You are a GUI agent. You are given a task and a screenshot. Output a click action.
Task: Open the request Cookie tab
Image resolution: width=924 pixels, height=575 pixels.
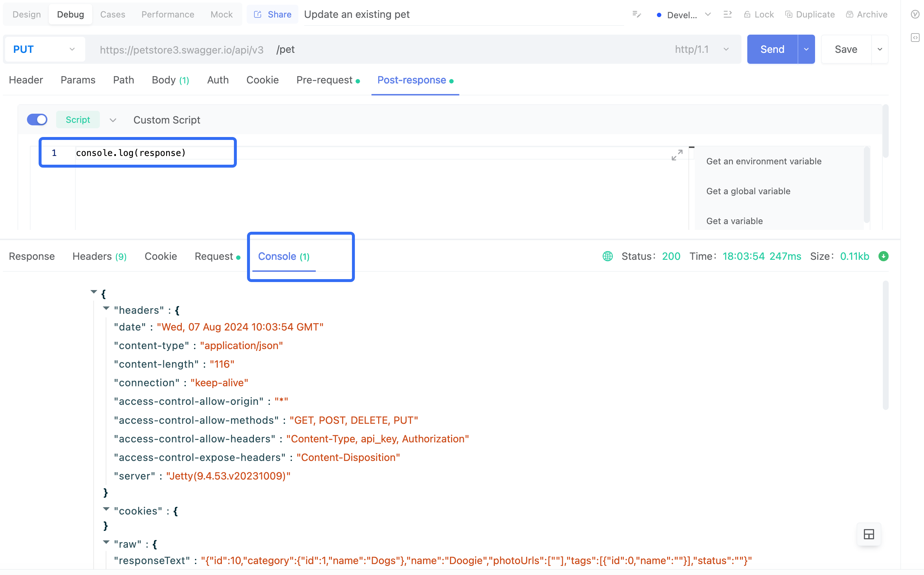tap(262, 80)
